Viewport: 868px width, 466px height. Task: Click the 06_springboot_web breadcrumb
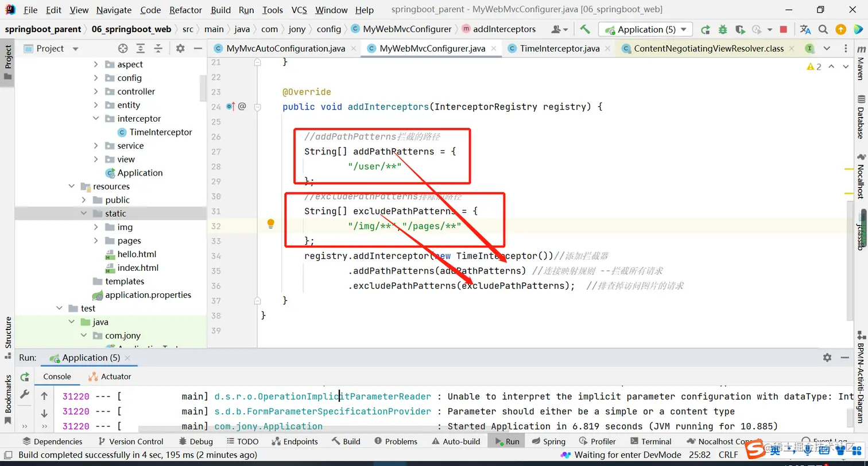click(x=131, y=29)
